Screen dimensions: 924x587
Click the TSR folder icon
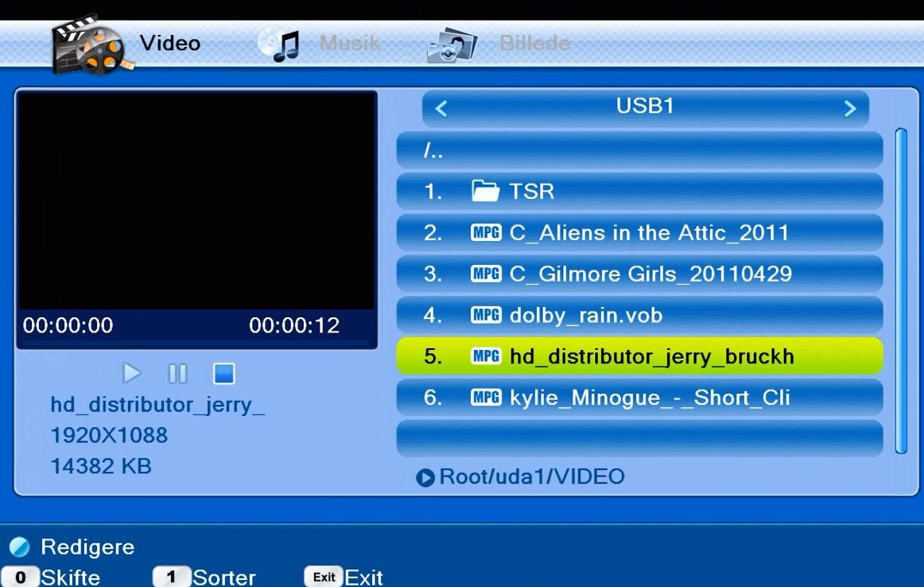click(x=484, y=192)
